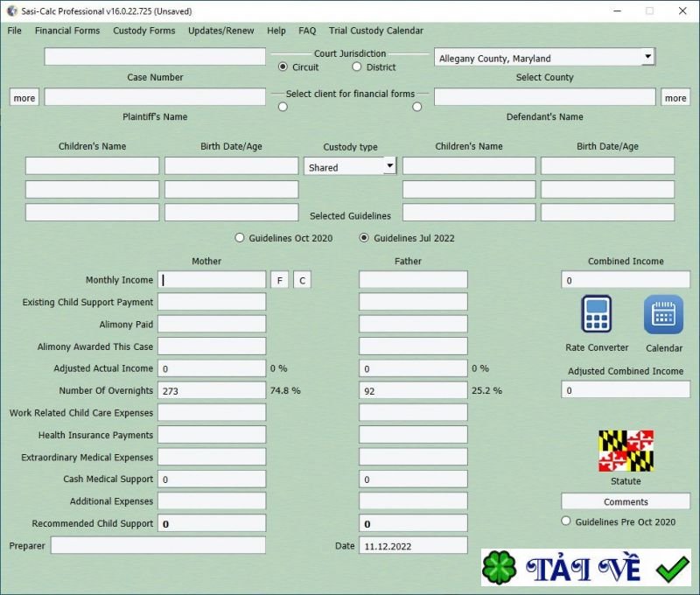Click the more button beside Plaintiff's Name

point(24,97)
